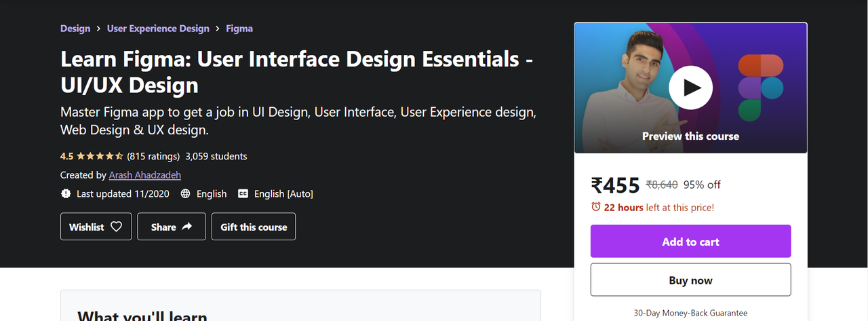Open instructor Arash Ahadzadeh's profile
The image size is (868, 321).
(145, 175)
